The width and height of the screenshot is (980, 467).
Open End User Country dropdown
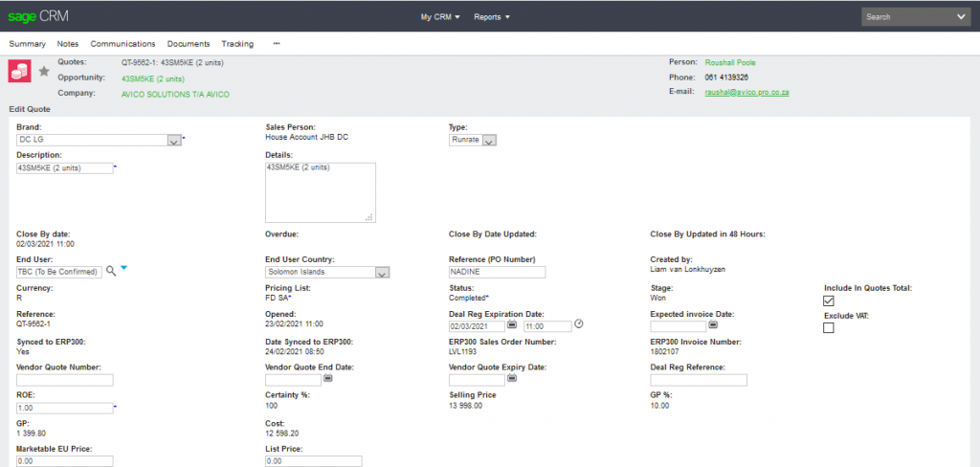382,273
